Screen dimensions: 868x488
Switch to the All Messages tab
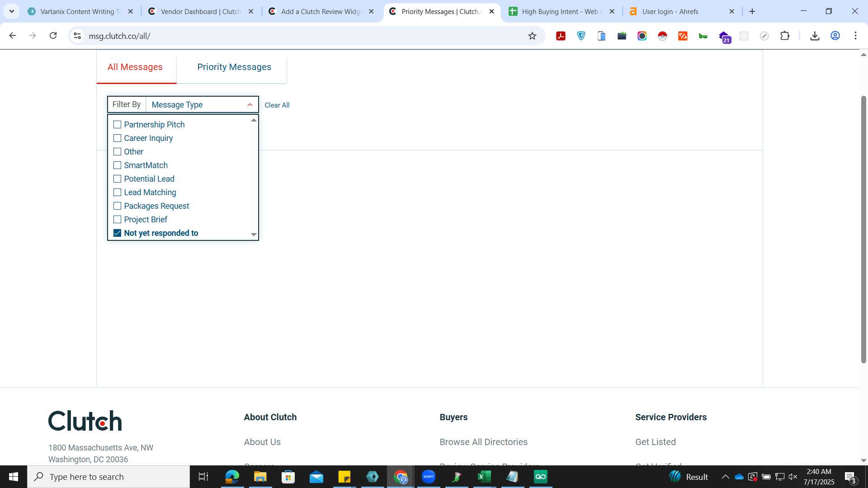pos(135,67)
